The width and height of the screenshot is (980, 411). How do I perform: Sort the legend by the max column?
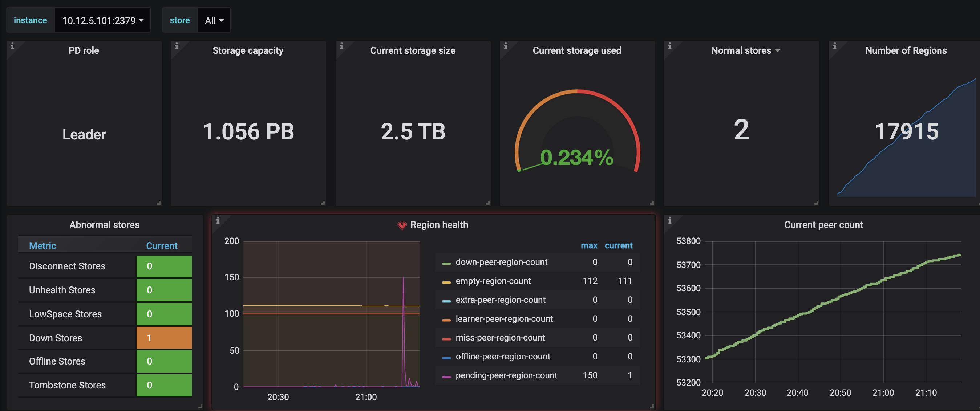click(x=588, y=245)
